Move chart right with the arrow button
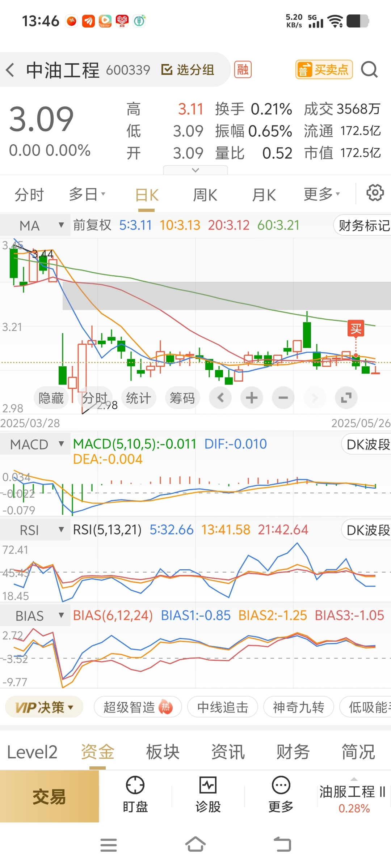The image size is (391, 868). (x=315, y=398)
